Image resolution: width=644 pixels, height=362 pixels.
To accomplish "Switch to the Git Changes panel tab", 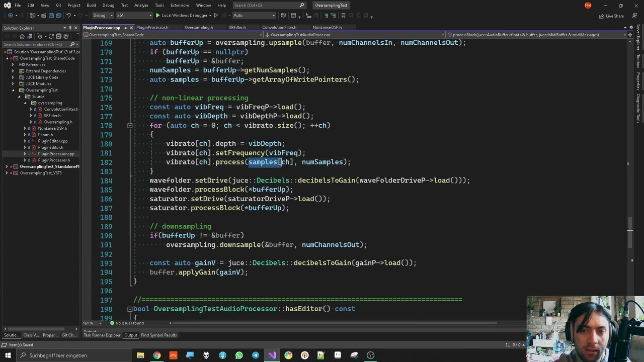I will [x=69, y=335].
